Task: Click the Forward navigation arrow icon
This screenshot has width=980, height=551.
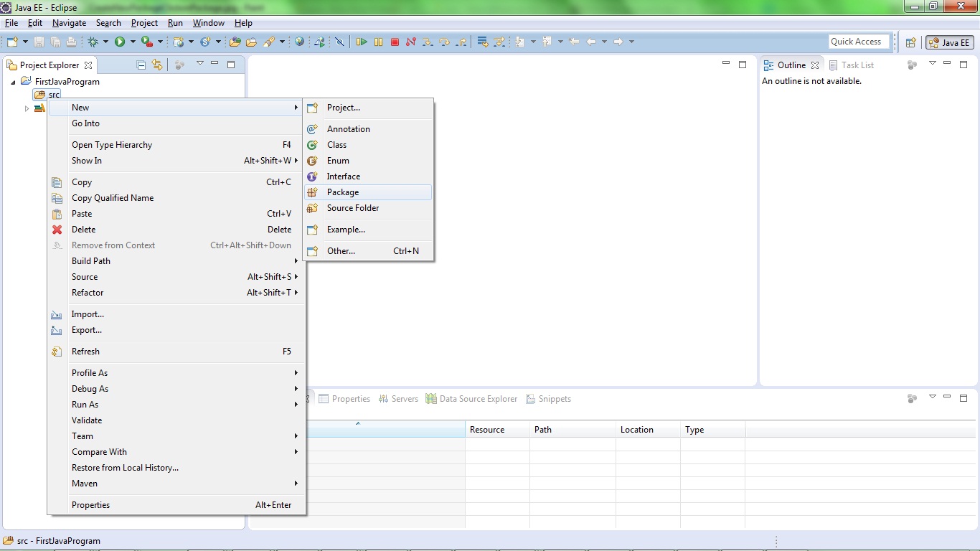Action: coord(618,42)
